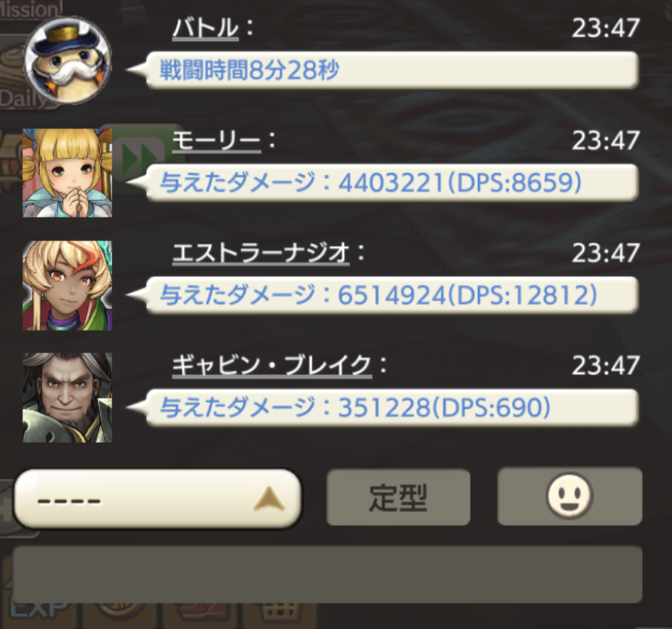Tap the 6514924 damage message bubble
This screenshot has width=672, height=629.
pyautogui.click(x=392, y=295)
